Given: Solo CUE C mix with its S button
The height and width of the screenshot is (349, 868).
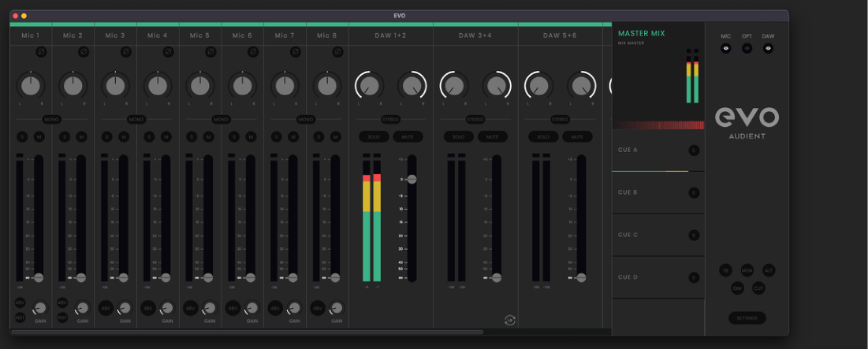Looking at the screenshot, I should pos(694,235).
